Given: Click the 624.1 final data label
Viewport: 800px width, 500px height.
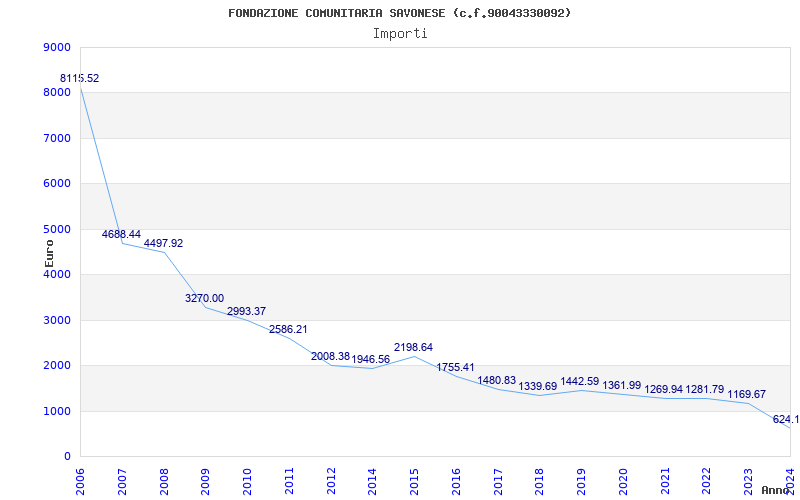Looking at the screenshot, I should click(x=786, y=419).
